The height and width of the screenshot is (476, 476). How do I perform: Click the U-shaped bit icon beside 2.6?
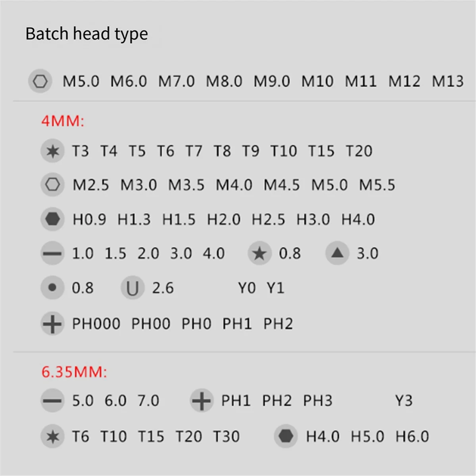click(x=132, y=288)
